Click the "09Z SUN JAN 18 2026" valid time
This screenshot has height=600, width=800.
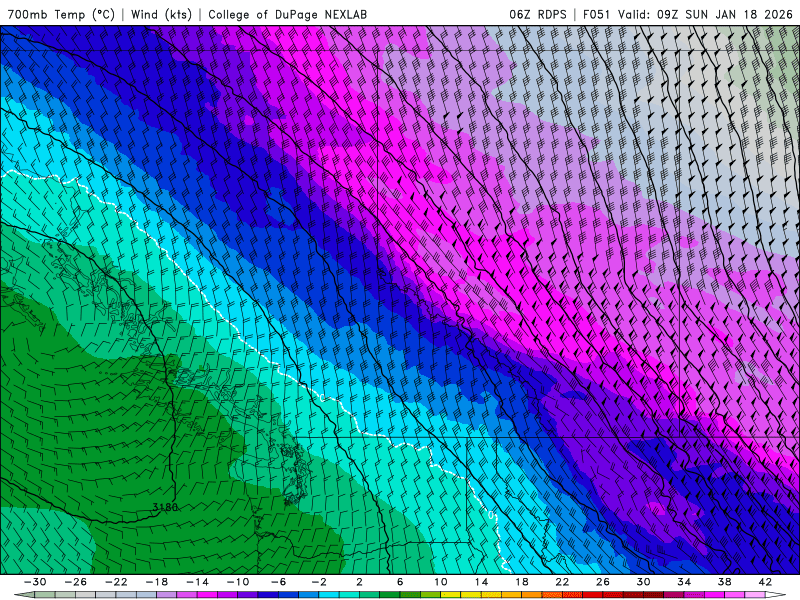coord(725,14)
